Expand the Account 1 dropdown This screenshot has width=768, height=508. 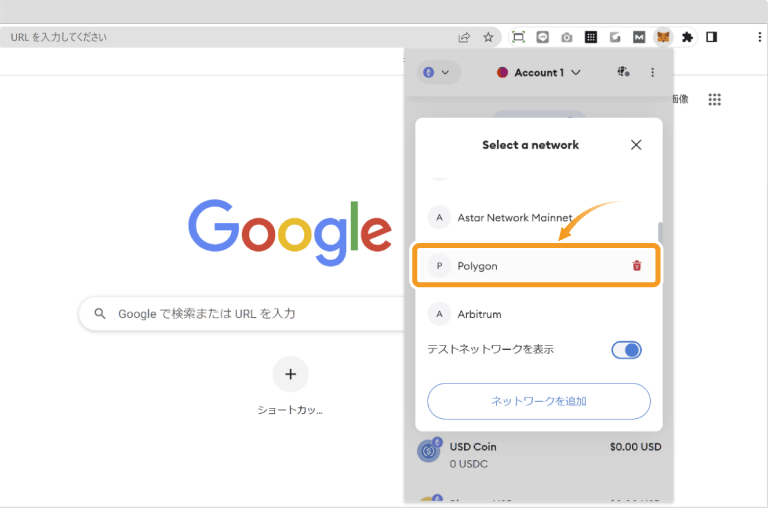pyautogui.click(x=539, y=73)
